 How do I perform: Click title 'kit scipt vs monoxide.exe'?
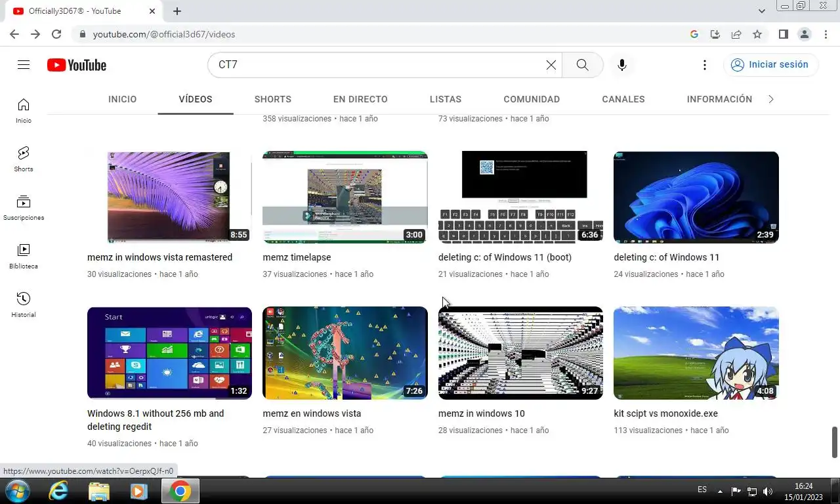[665, 413]
